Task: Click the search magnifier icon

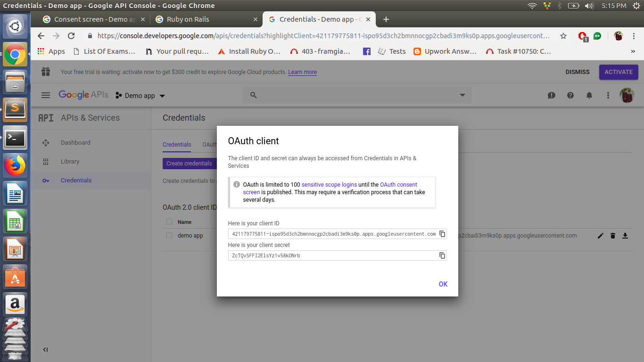Action: coord(253,95)
